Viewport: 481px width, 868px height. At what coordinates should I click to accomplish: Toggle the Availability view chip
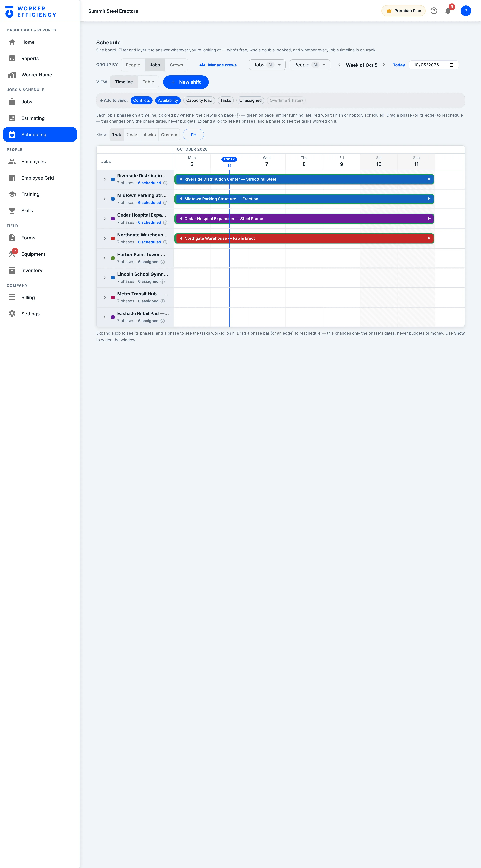coord(168,100)
